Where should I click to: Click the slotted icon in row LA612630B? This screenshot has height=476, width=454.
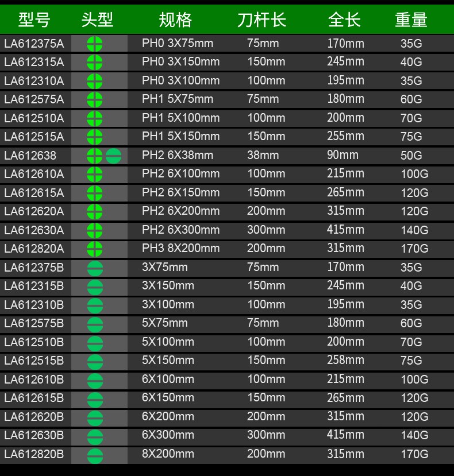coord(95,437)
